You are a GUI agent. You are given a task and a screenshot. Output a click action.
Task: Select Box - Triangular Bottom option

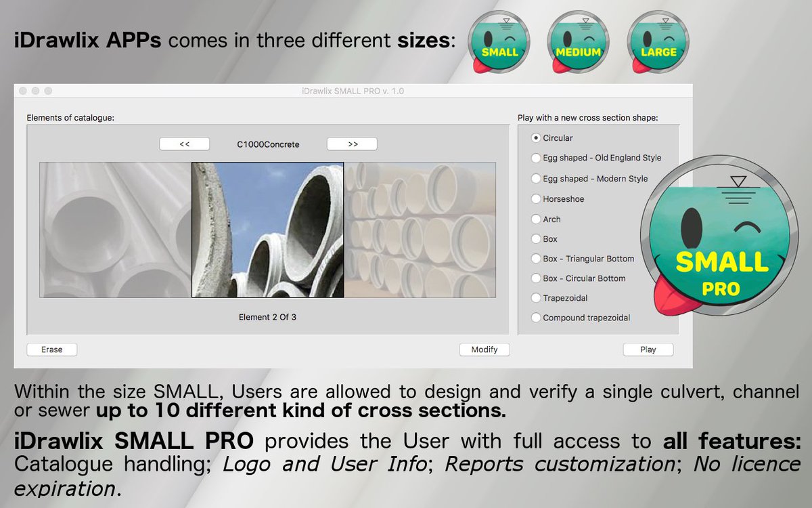[x=536, y=259]
